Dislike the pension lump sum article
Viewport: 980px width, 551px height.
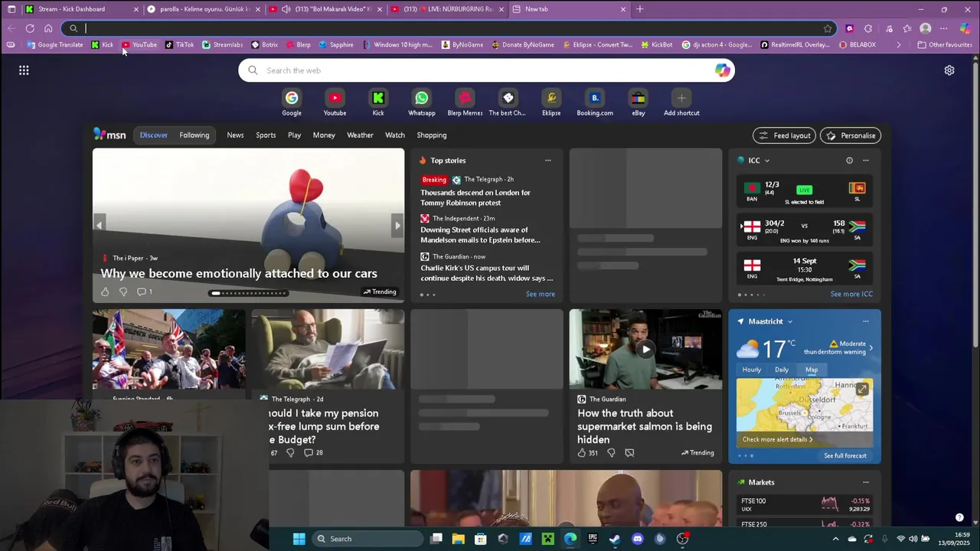[290, 453]
